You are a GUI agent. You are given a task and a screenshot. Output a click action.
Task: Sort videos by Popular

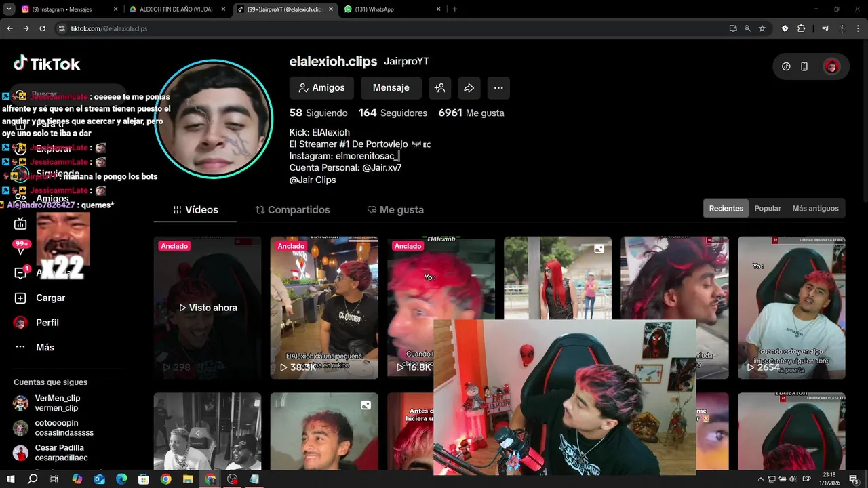(x=768, y=209)
